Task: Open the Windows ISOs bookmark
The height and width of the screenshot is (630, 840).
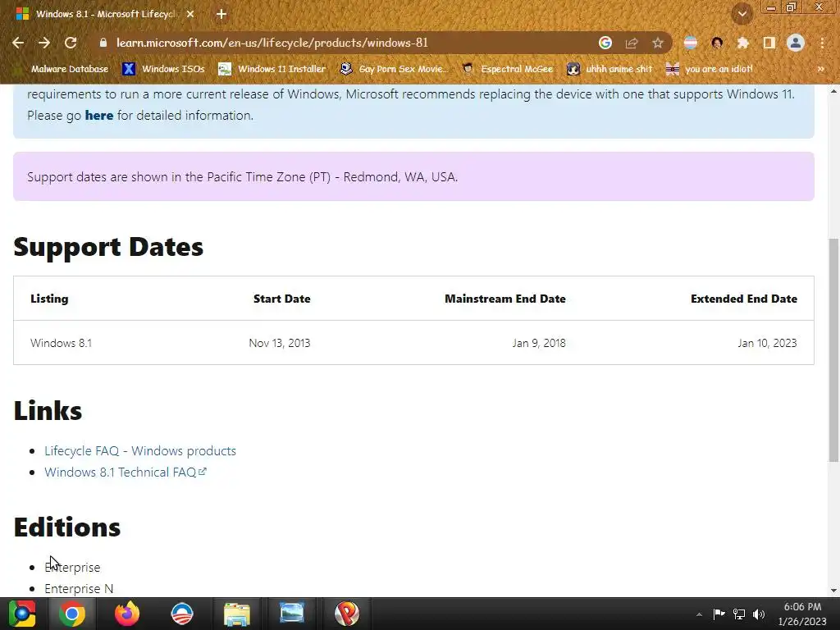Action: click(x=163, y=69)
